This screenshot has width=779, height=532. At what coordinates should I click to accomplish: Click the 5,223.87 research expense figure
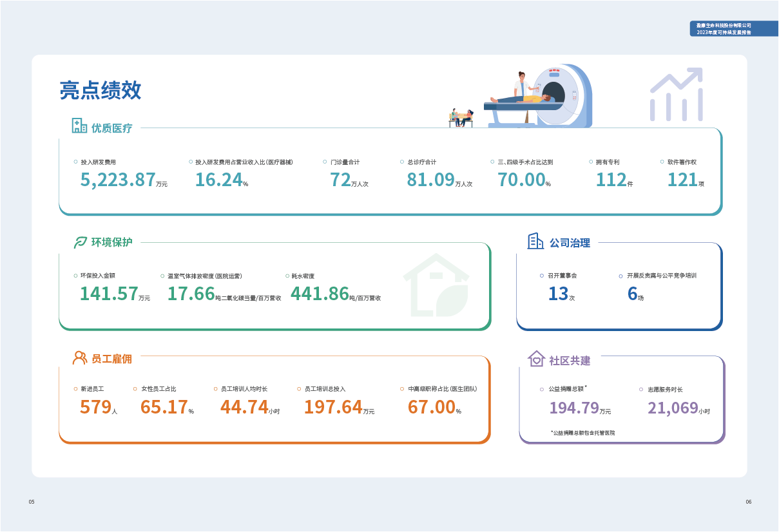point(118,180)
